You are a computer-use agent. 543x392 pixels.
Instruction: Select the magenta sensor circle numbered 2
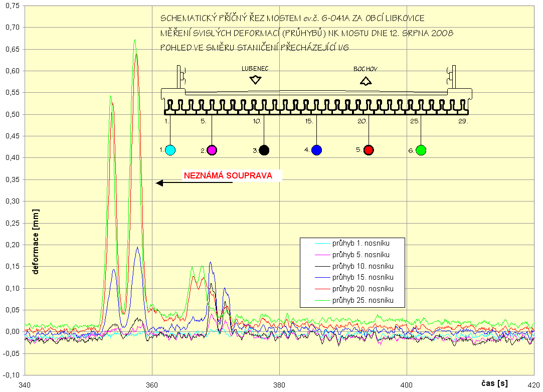point(212,150)
